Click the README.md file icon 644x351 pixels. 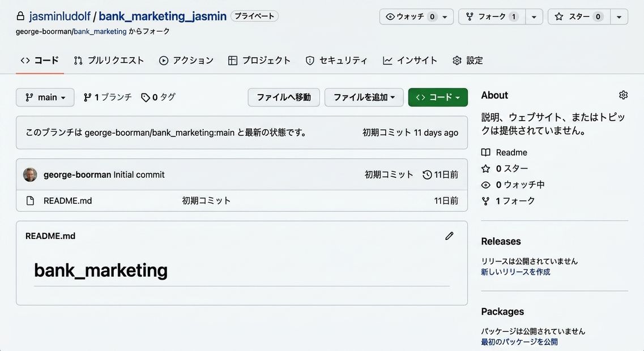click(x=30, y=201)
